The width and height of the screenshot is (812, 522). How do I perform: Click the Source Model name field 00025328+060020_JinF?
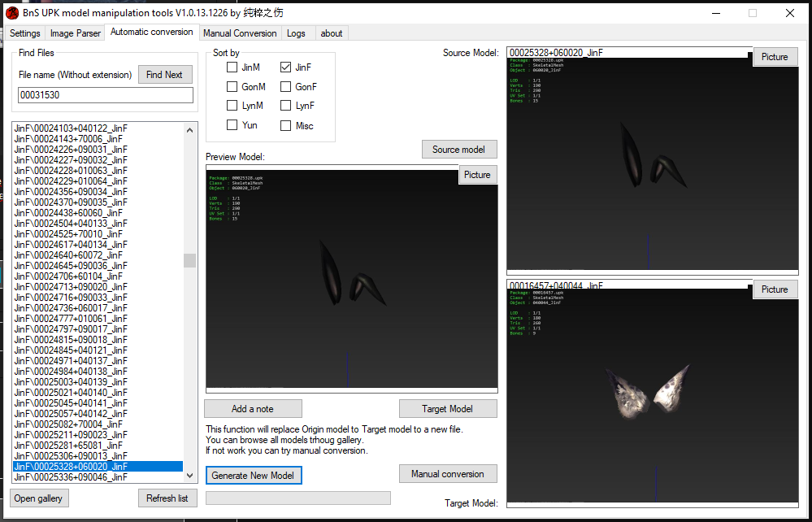629,53
